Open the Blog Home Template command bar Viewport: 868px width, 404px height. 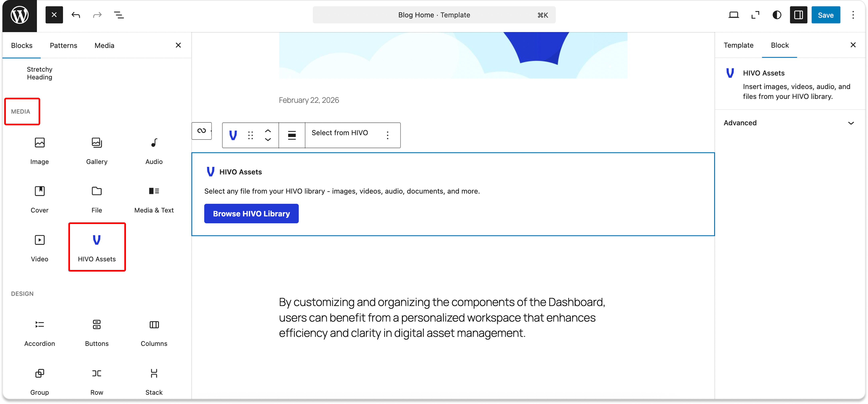coord(434,15)
